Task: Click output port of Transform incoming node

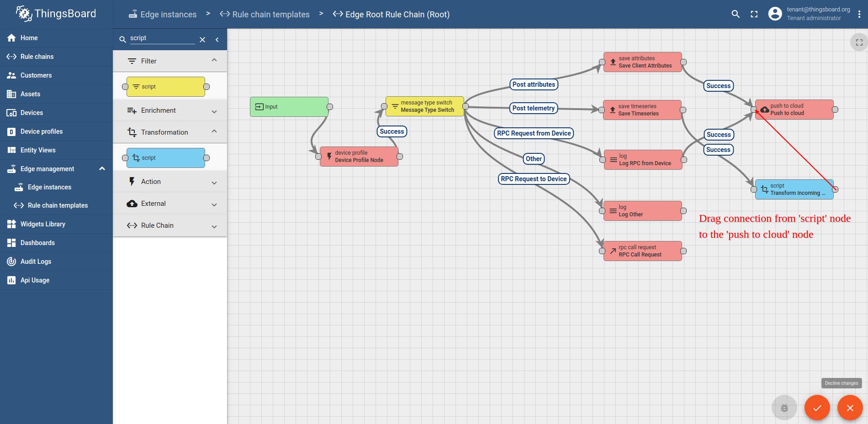Action: click(x=835, y=189)
